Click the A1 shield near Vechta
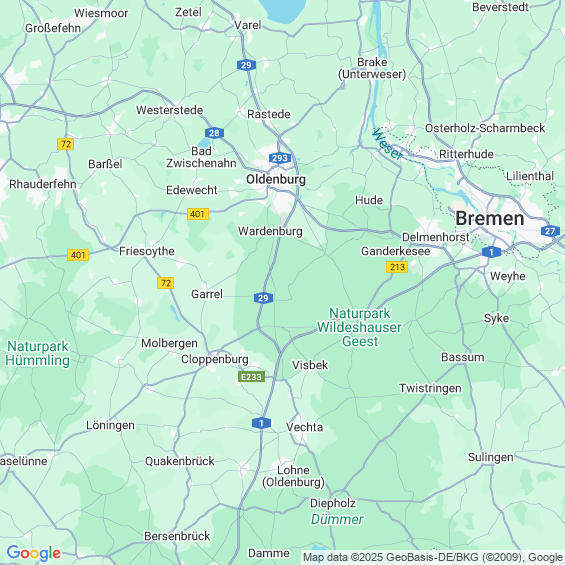Image resolution: width=565 pixels, height=565 pixels. [262, 423]
